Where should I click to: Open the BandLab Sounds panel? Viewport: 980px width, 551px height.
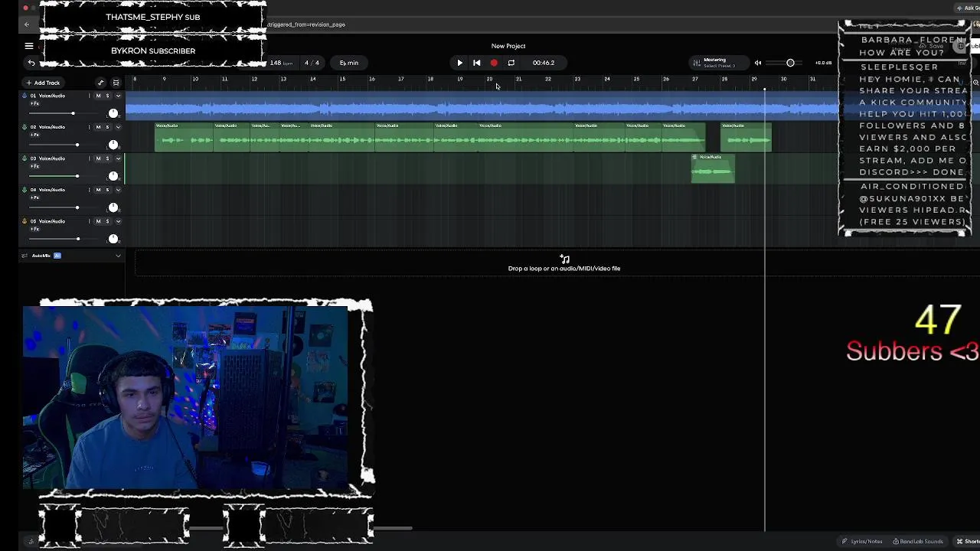pyautogui.click(x=918, y=541)
